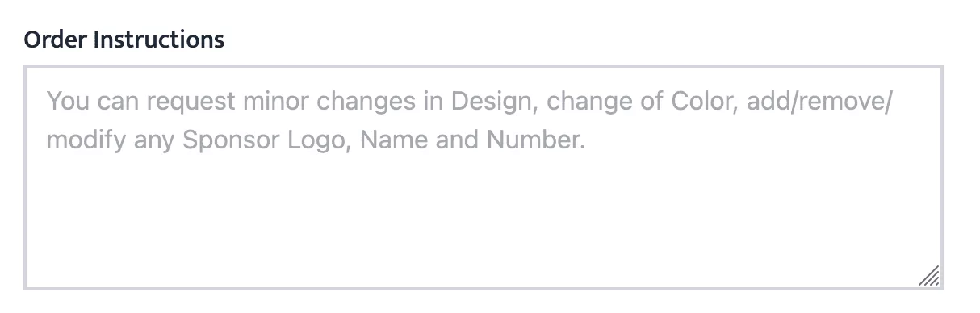Viewport: 980px width, 313px height.
Task: Click the diagonal-lines resize handle icon
Action: coord(929,276)
